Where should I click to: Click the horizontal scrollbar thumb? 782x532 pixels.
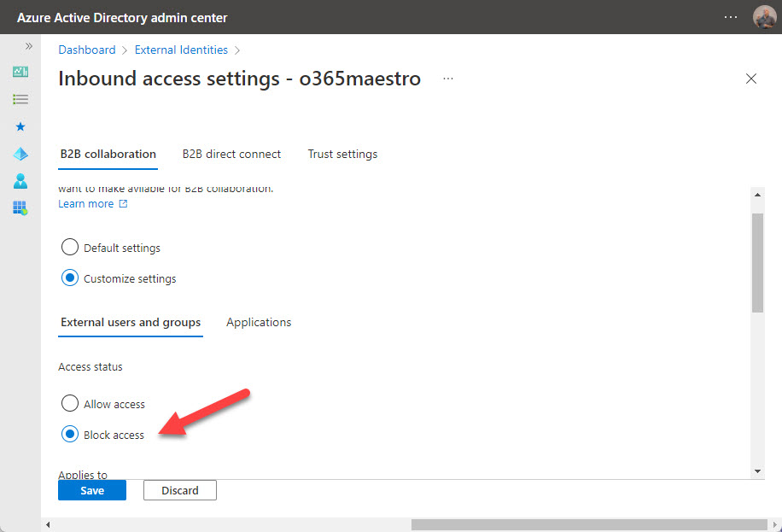click(x=589, y=524)
